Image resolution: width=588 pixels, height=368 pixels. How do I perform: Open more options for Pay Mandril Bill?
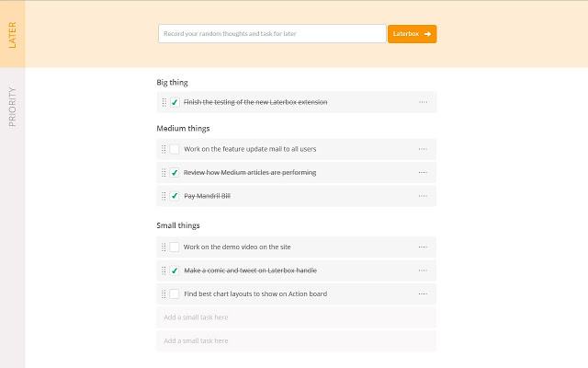click(x=423, y=196)
